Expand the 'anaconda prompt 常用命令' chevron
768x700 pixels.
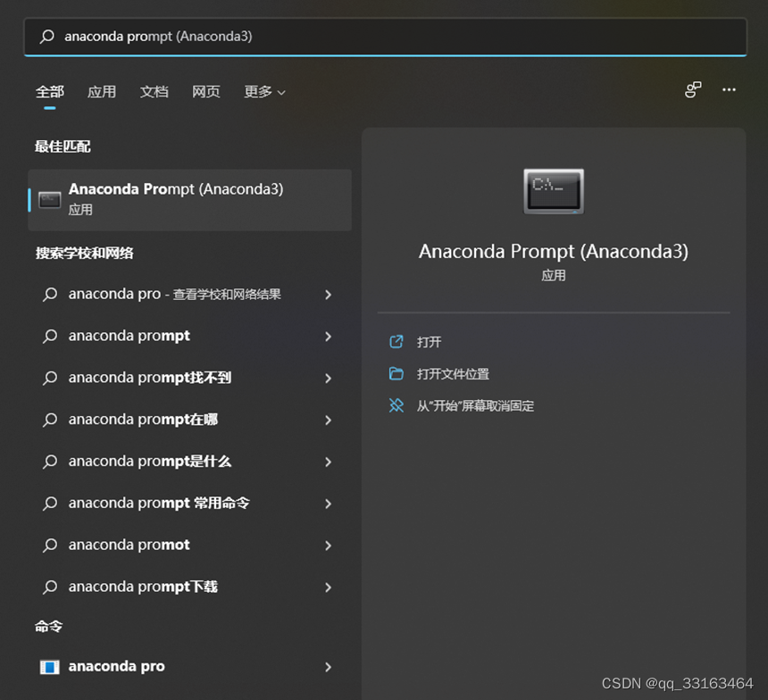[328, 504]
